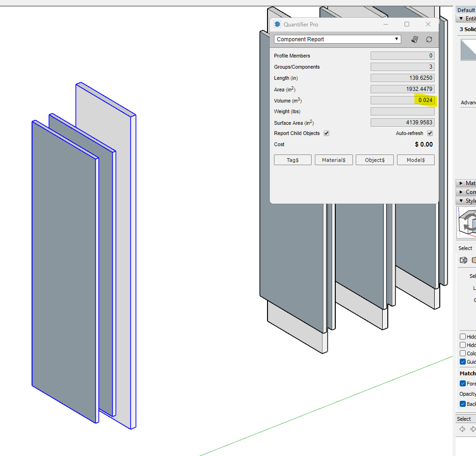The width and height of the screenshot is (476, 456).
Task: Click the Tag$ button
Action: point(293,160)
